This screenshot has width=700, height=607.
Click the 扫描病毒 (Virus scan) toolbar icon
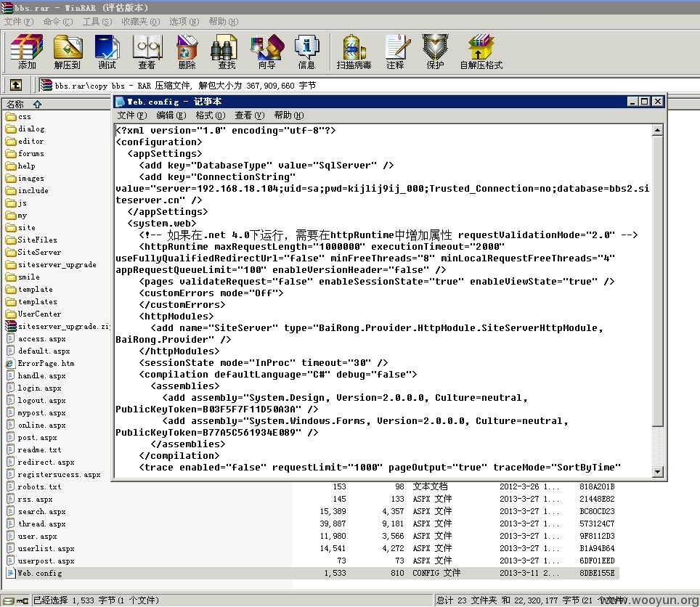[354, 52]
